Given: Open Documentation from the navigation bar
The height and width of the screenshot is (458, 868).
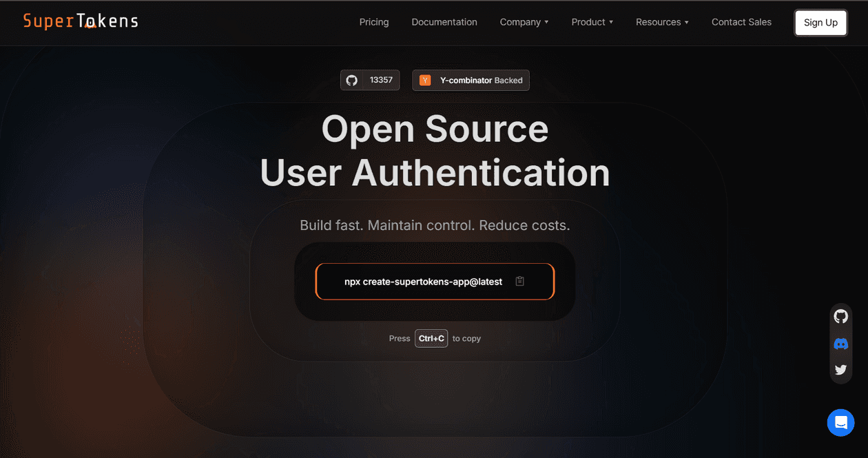Looking at the screenshot, I should (x=444, y=22).
